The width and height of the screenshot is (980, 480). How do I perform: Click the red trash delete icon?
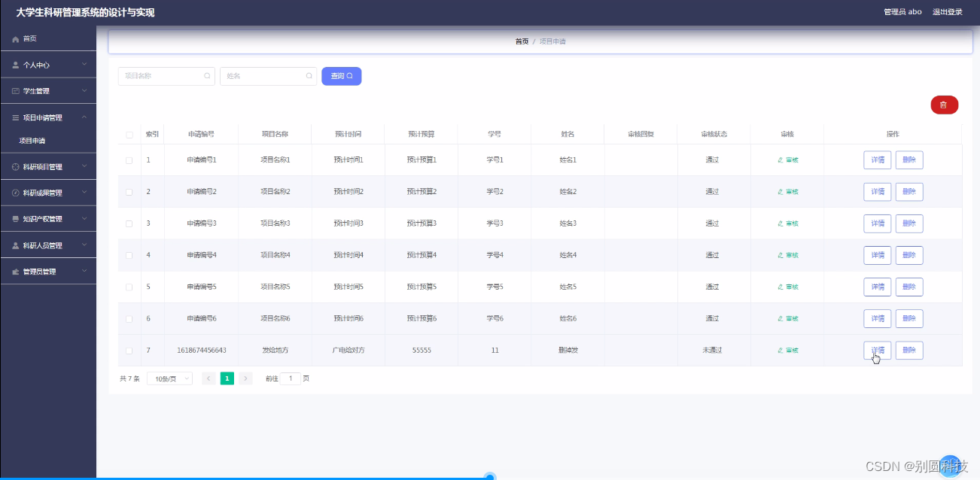coord(944,105)
